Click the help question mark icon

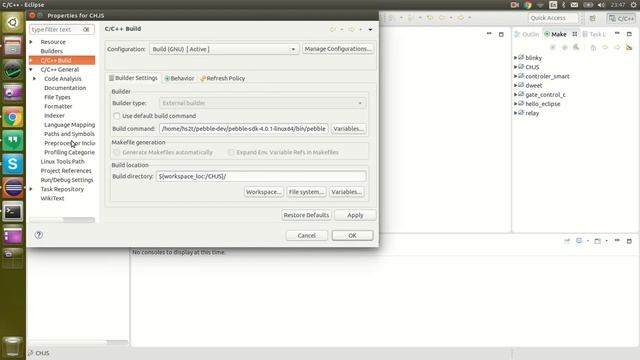pos(39,235)
